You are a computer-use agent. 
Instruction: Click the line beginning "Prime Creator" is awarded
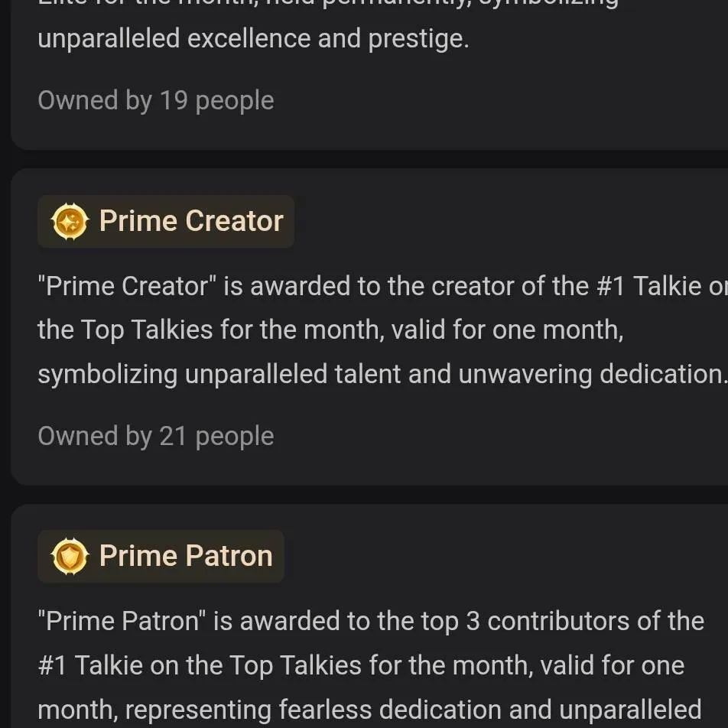pos(367,286)
